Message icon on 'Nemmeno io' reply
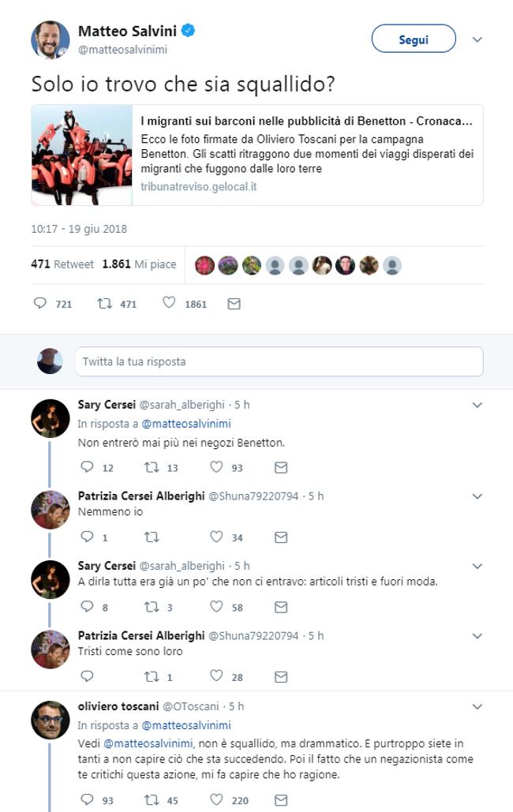This screenshot has height=812, width=513. tap(280, 537)
